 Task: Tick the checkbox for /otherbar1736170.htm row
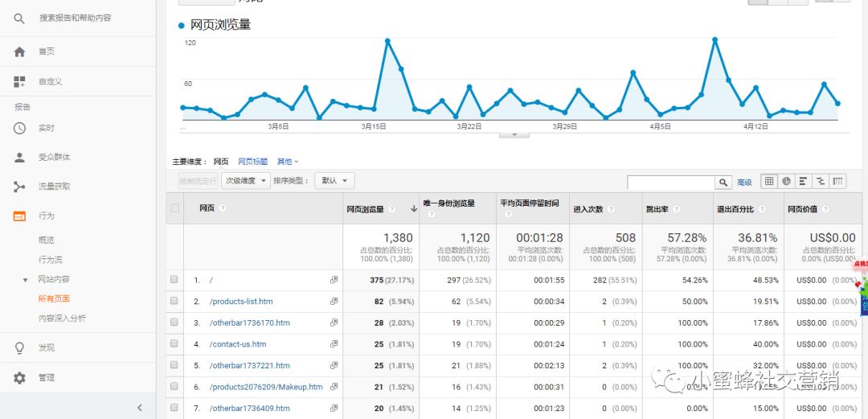click(174, 322)
